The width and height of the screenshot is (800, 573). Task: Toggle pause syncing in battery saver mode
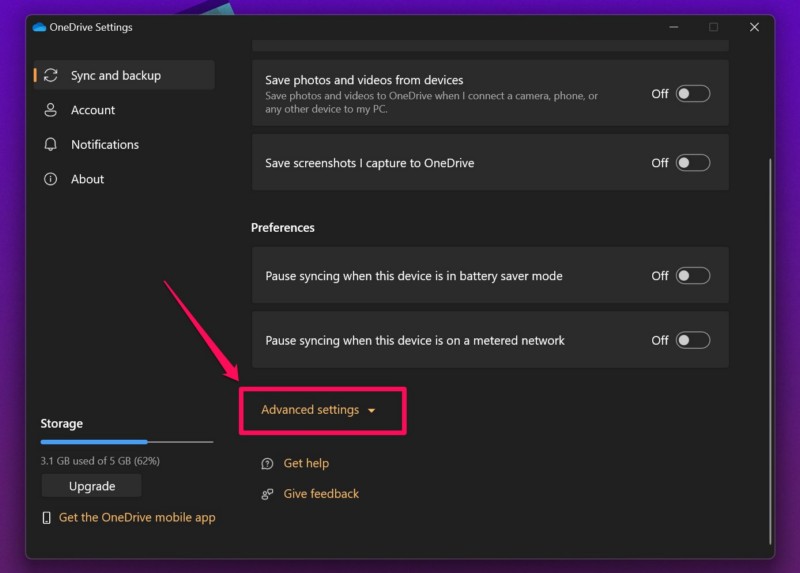pyautogui.click(x=692, y=276)
